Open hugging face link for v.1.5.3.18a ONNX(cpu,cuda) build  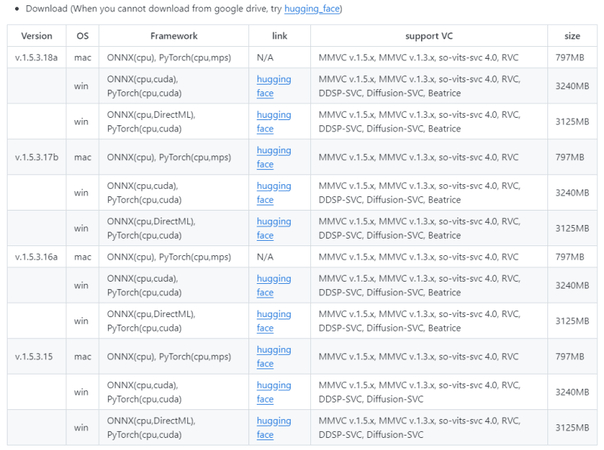click(273, 85)
